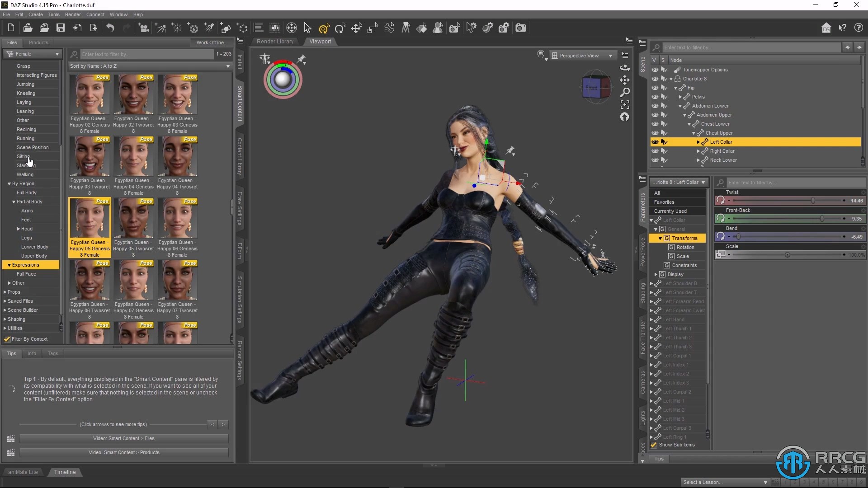The width and height of the screenshot is (868, 488).
Task: Select the Translate/Move tool icon
Action: click(356, 28)
